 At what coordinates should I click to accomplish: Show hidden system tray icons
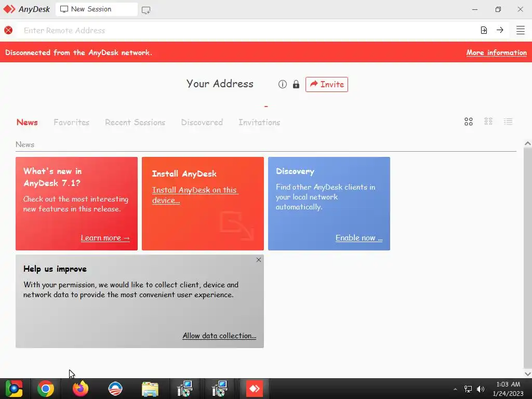[x=455, y=389]
